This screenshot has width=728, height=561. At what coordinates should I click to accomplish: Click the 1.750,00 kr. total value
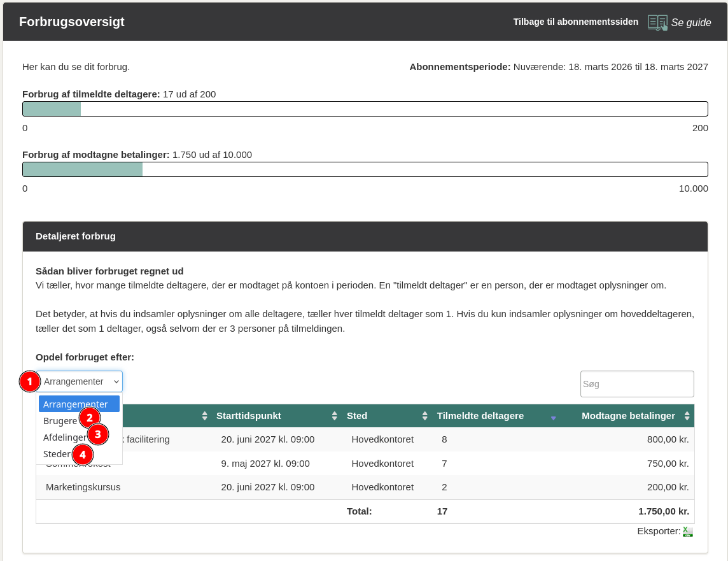(x=664, y=511)
